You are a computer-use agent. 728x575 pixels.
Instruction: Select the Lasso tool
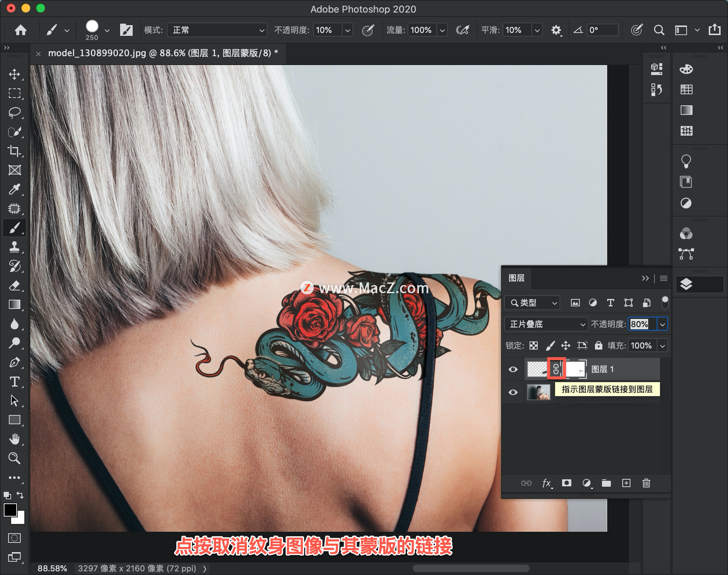click(x=14, y=113)
